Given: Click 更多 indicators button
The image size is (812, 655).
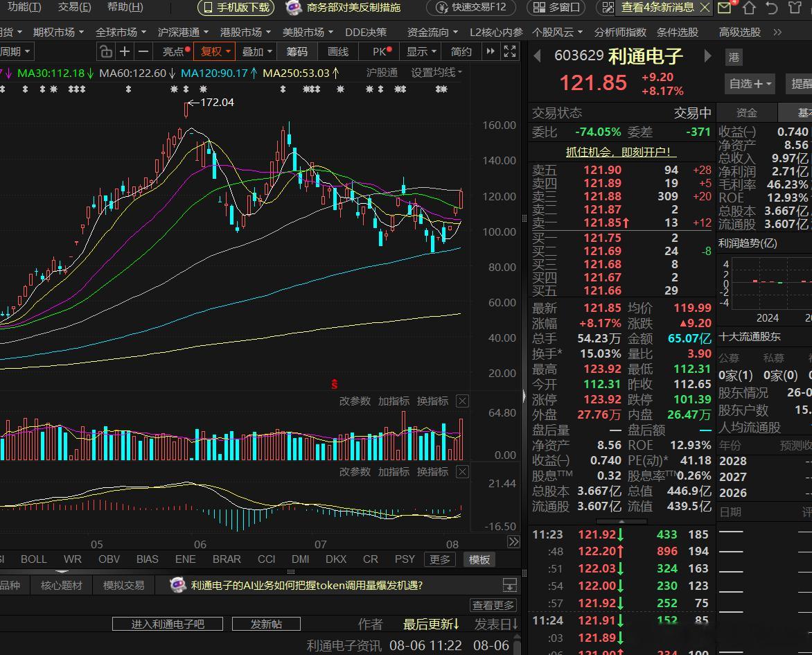Looking at the screenshot, I should [440, 559].
